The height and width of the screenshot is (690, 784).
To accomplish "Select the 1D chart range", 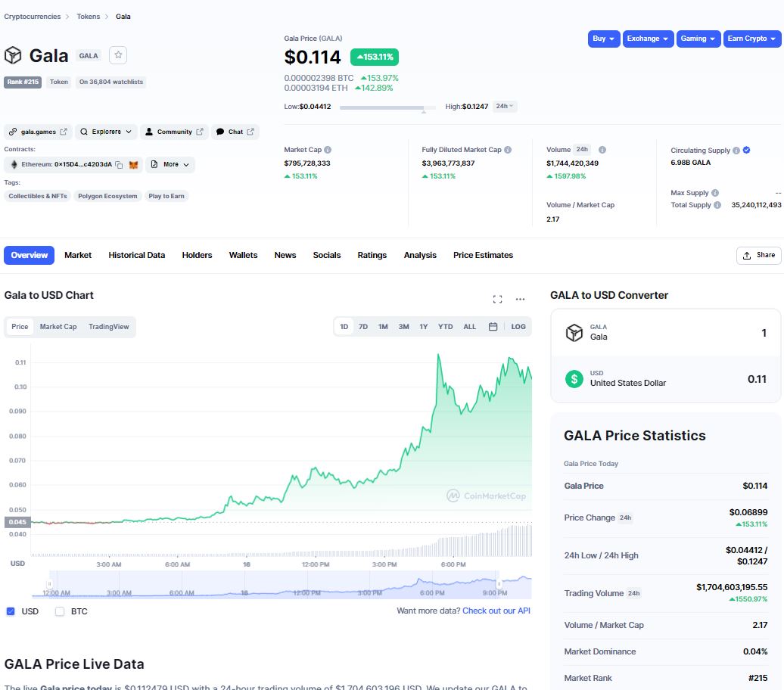I will click(x=344, y=327).
